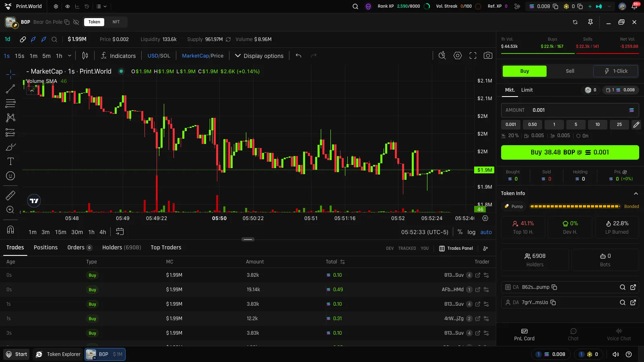The width and height of the screenshot is (644, 362).
Task: Search the dev address 7grY...msUa
Action: (x=623, y=302)
